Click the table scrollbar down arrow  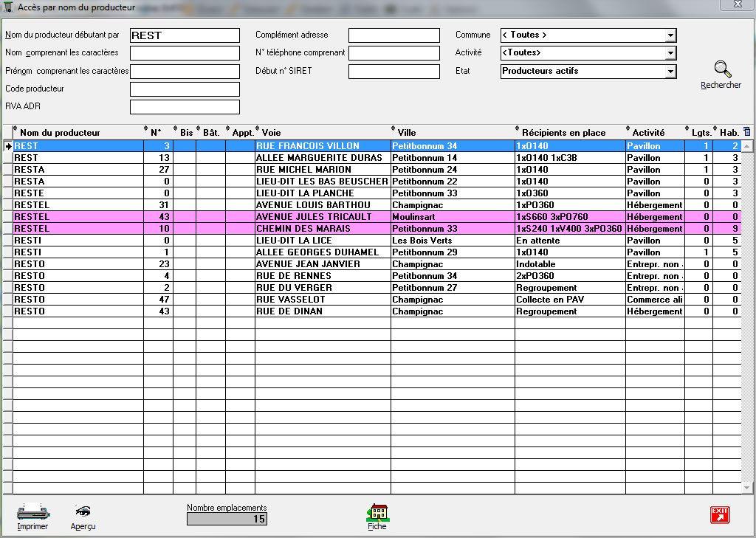pos(746,488)
